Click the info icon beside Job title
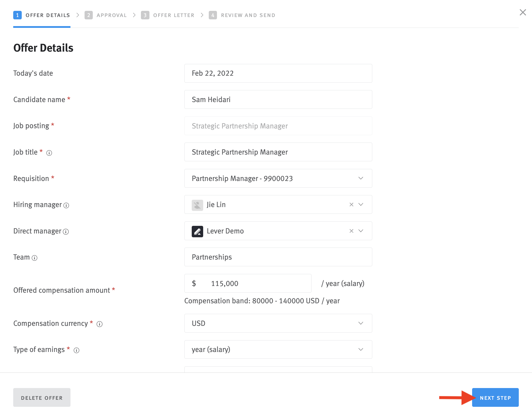Screen dimensions: 532x420 [x=49, y=153]
